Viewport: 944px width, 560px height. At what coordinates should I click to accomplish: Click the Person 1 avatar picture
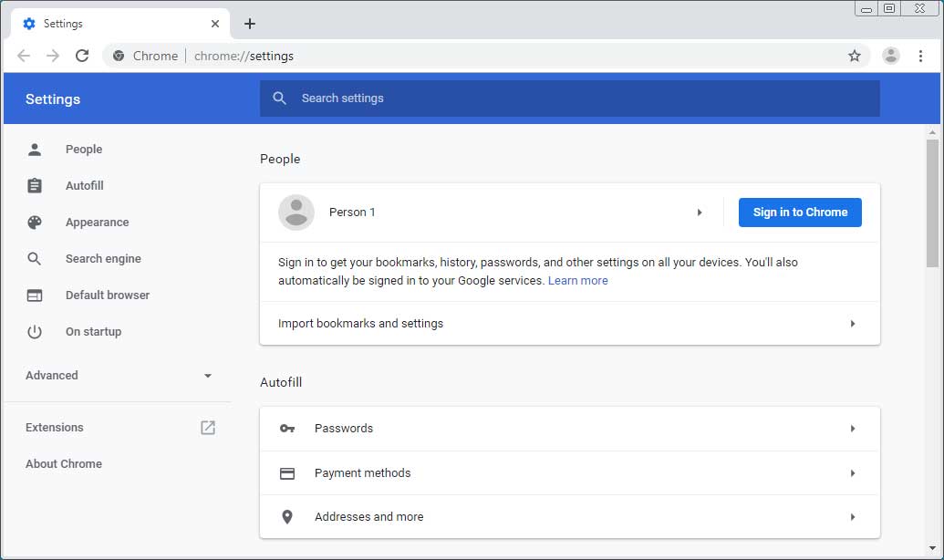(296, 212)
